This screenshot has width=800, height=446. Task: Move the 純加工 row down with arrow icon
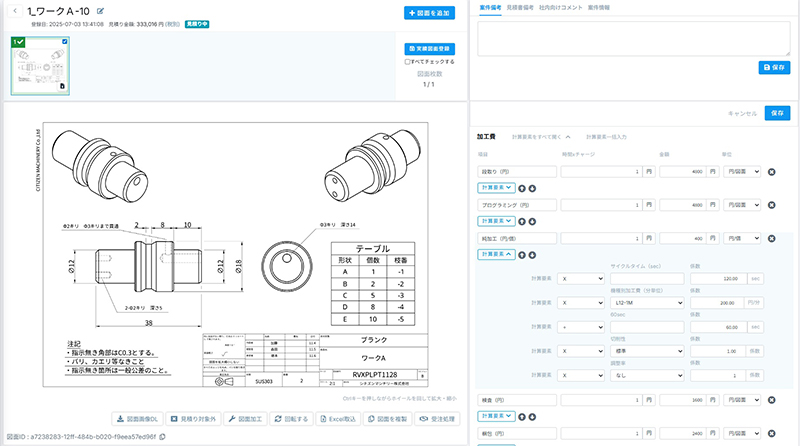[531, 255]
